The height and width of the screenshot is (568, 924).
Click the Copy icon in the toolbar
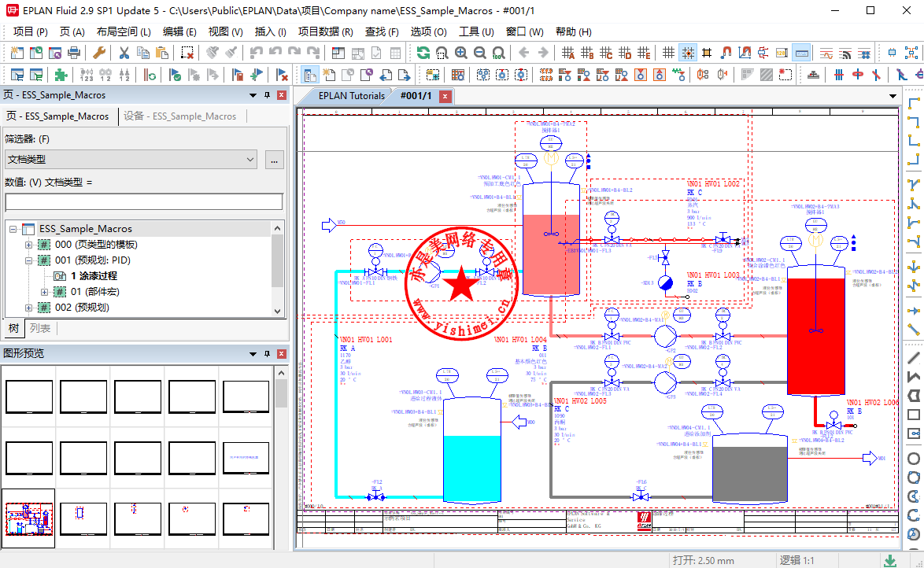tap(142, 53)
